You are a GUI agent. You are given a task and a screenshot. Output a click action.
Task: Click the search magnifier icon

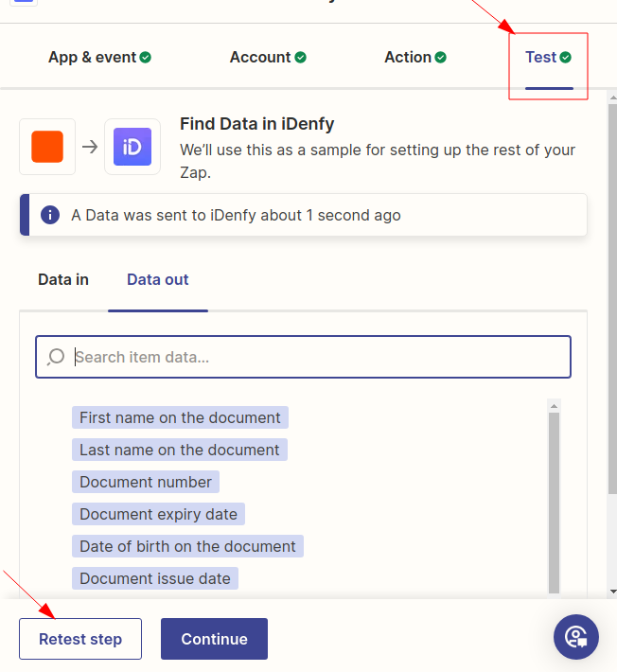(56, 357)
